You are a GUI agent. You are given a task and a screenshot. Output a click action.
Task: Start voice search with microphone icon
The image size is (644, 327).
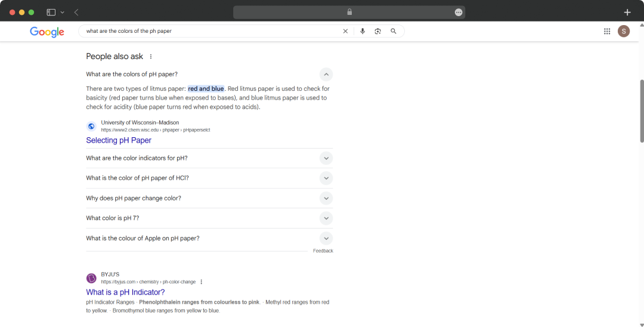pyautogui.click(x=363, y=31)
